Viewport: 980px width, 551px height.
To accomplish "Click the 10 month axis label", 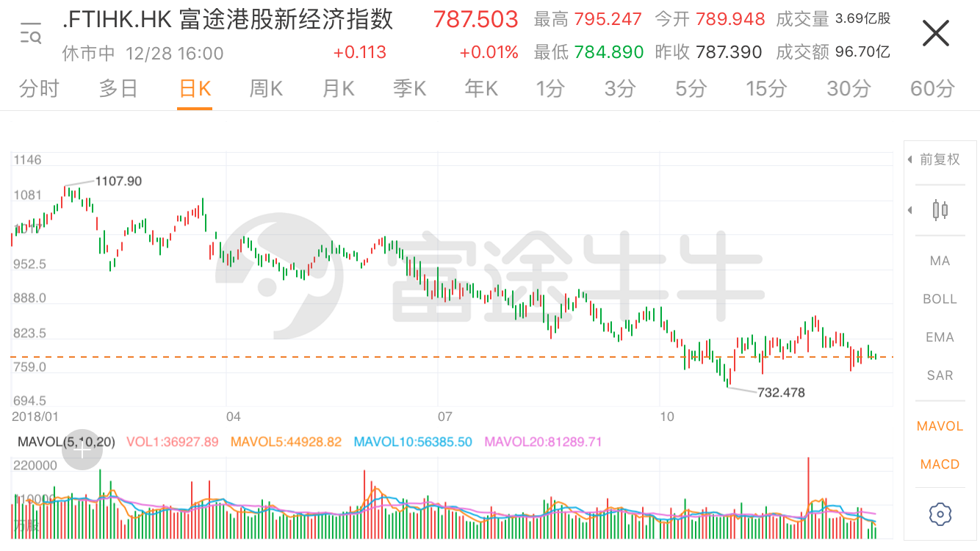I will [666, 416].
